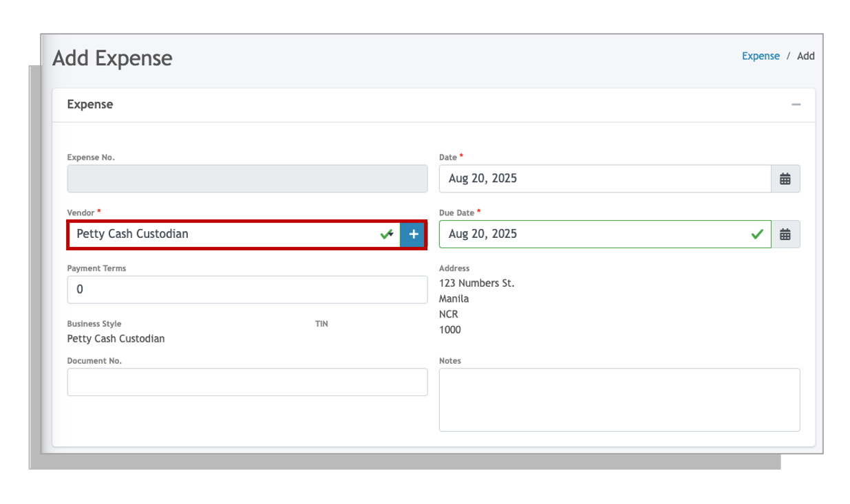Click the Business Style label

94,324
